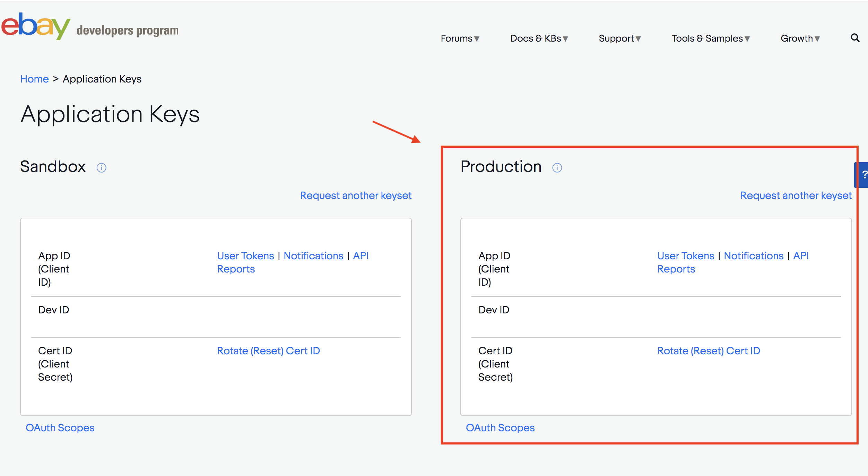Click the eBay logo
868x476 pixels.
tap(36, 26)
